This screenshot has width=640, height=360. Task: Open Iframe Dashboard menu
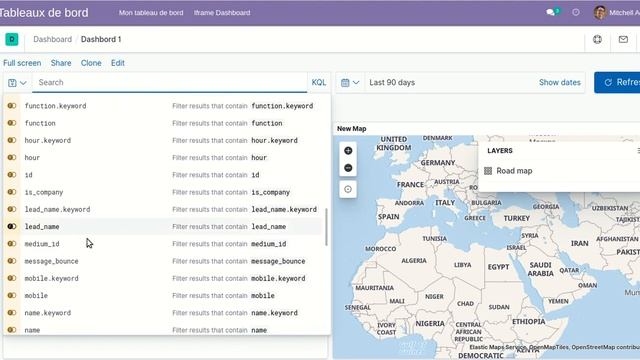(x=222, y=13)
